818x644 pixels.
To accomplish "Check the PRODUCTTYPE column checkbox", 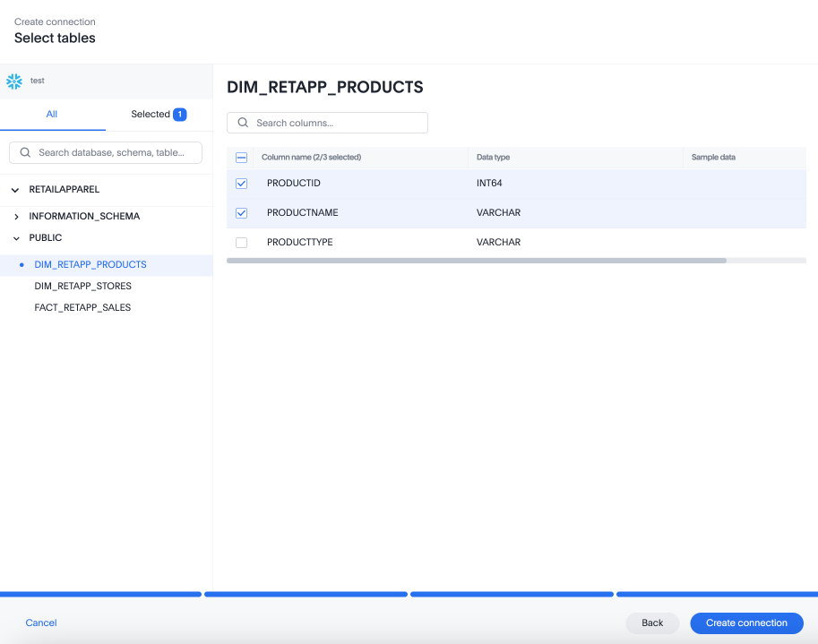I will click(x=241, y=243).
